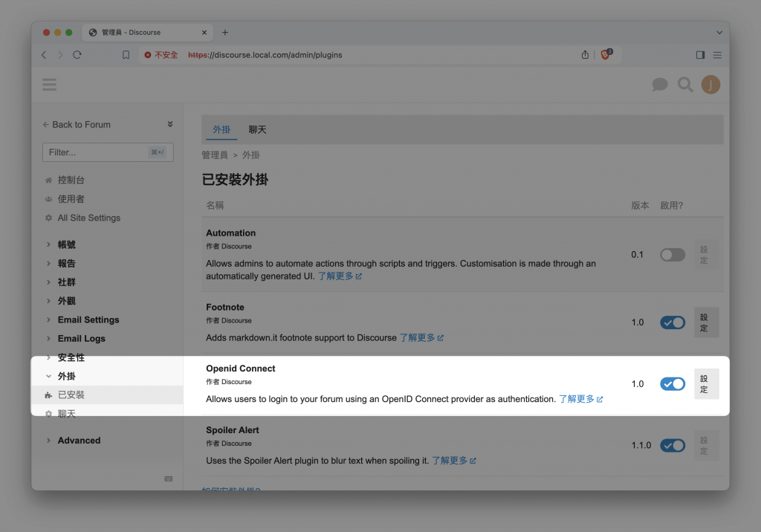This screenshot has width=761, height=532.
Task: Bookmark this page icon
Action: click(126, 55)
